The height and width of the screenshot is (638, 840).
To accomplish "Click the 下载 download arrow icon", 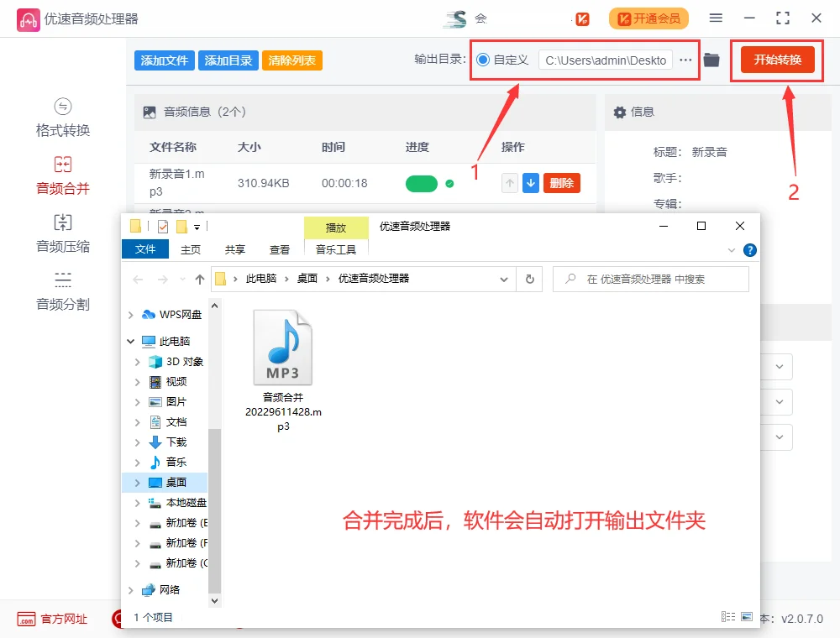I will click(155, 442).
